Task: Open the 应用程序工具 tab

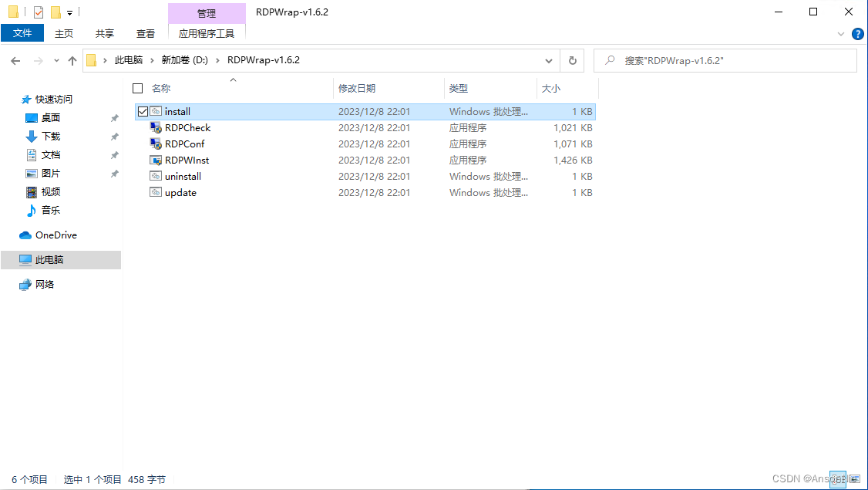Action: point(207,33)
